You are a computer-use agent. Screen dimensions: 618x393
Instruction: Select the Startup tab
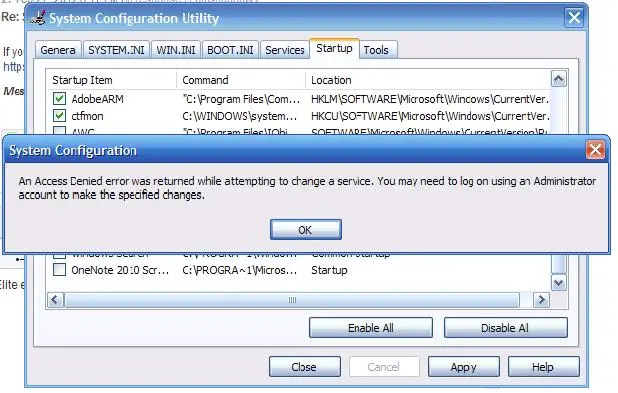pyautogui.click(x=334, y=48)
